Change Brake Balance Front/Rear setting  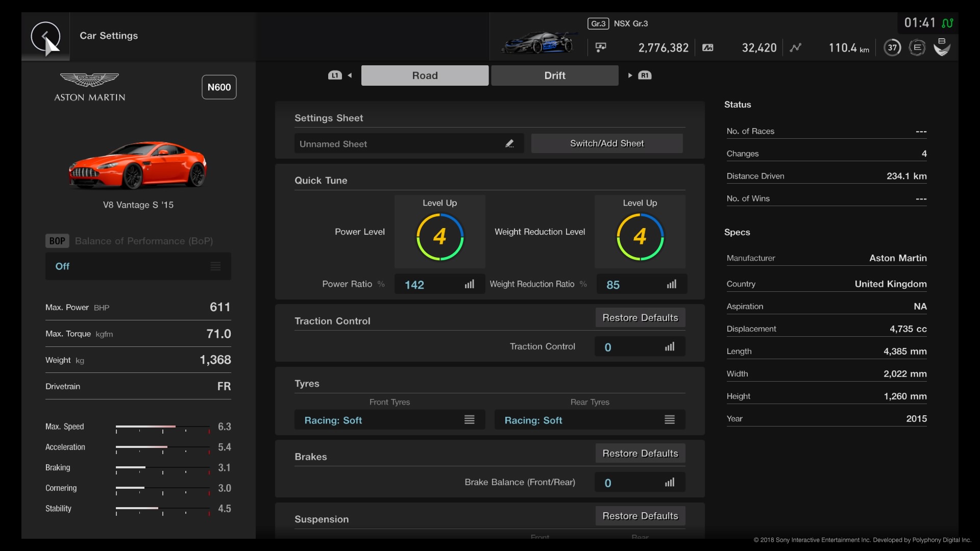tap(639, 482)
